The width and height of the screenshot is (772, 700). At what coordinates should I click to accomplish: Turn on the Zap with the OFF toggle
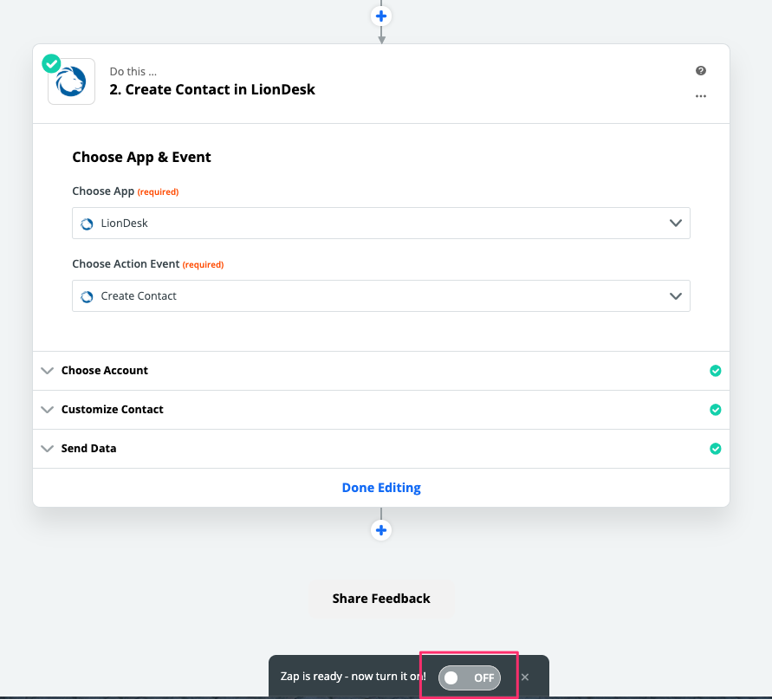tap(470, 677)
